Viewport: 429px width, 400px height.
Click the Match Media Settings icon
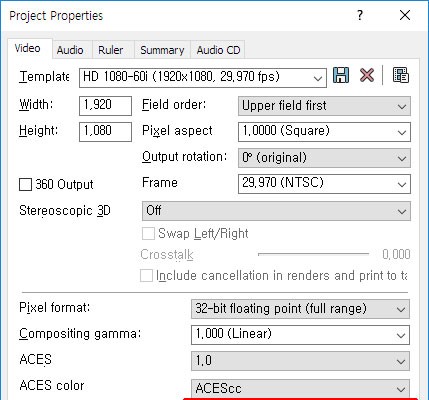400,75
